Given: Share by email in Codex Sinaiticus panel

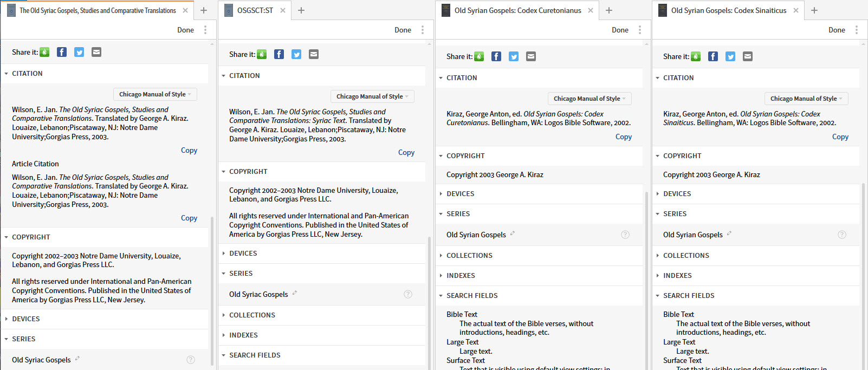Looking at the screenshot, I should click(x=748, y=56).
